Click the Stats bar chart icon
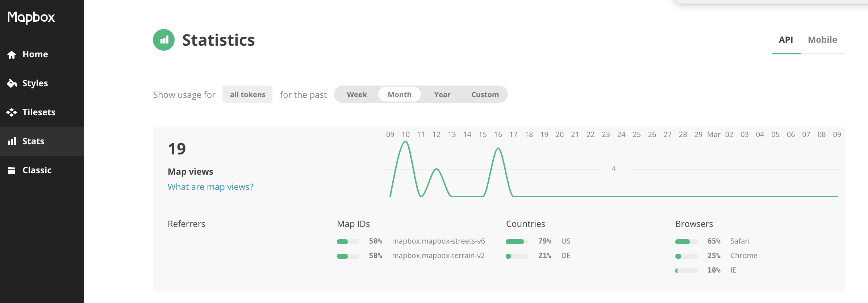 point(12,141)
